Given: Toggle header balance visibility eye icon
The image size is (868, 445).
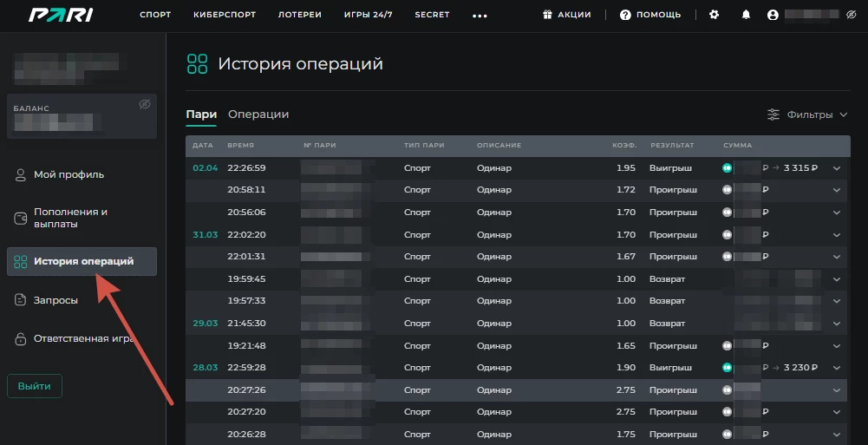Looking at the screenshot, I should click(850, 15).
